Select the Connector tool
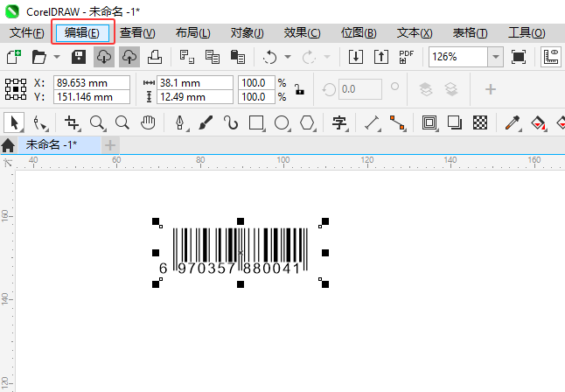Screen dimensions: 565x392 click(x=397, y=123)
